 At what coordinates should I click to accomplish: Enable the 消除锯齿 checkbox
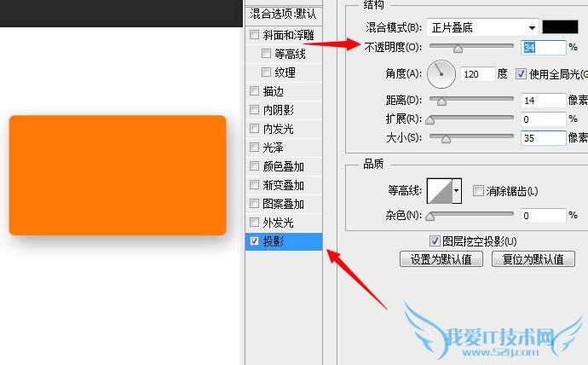[x=478, y=190]
